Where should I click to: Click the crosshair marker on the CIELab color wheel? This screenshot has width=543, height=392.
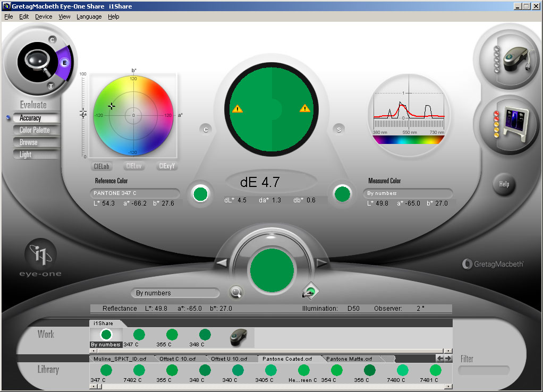[111, 106]
